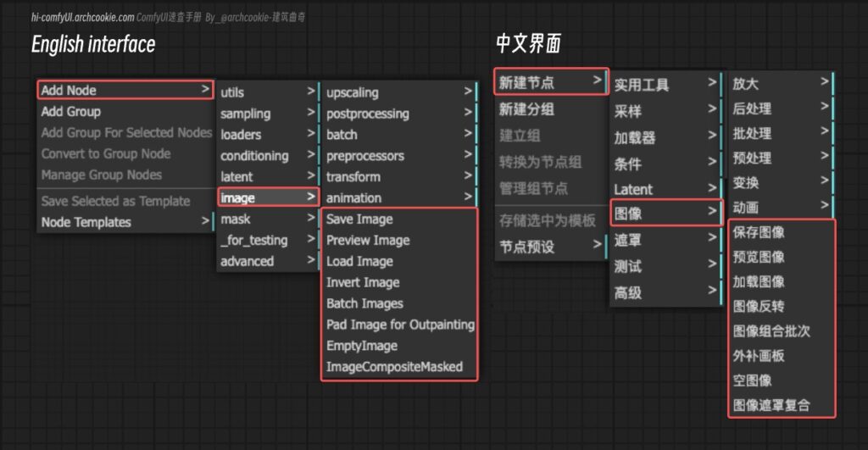
Task: Expand the upscaling submenu
Action: tap(398, 92)
